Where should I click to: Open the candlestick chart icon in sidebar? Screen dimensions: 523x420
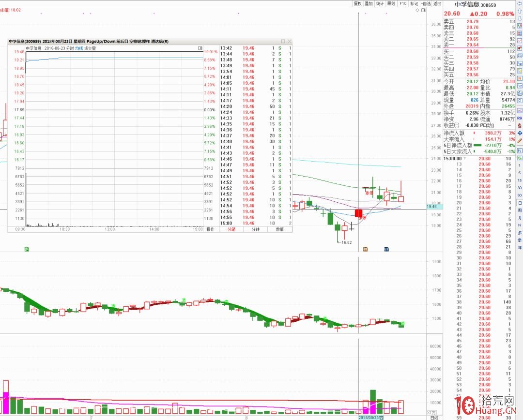pyautogui.click(x=520, y=48)
